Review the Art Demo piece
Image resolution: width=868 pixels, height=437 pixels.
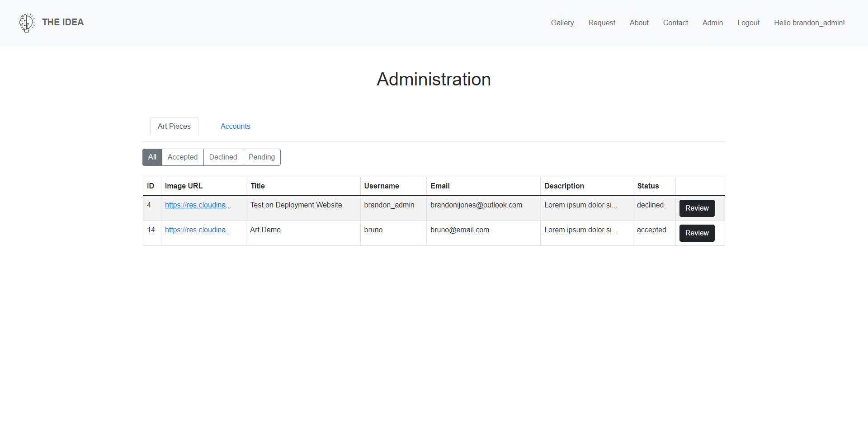coord(697,233)
